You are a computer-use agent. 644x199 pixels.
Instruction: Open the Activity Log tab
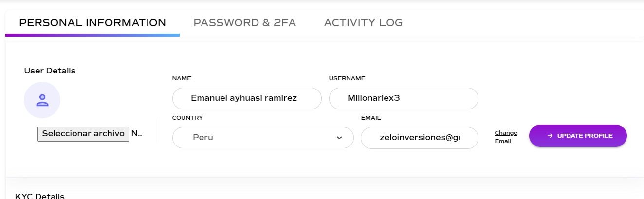tap(363, 22)
